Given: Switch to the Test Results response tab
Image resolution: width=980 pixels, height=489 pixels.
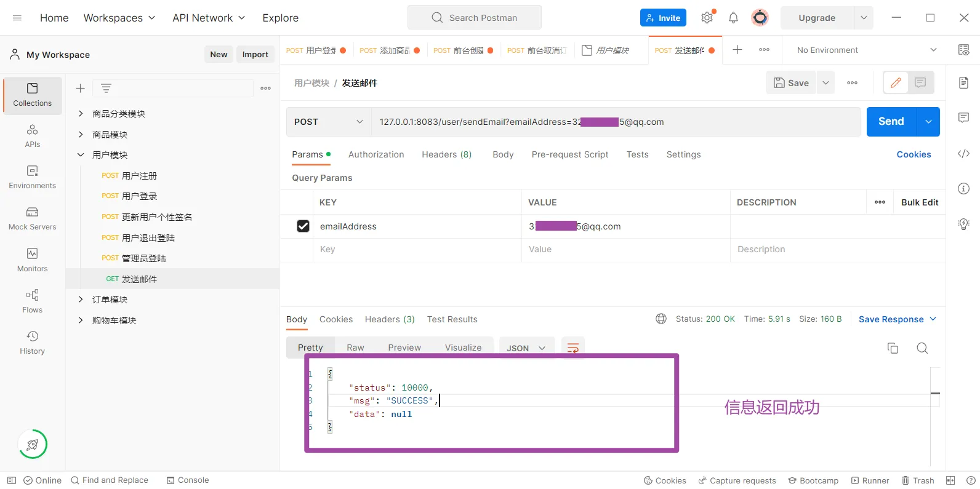Looking at the screenshot, I should (x=452, y=319).
